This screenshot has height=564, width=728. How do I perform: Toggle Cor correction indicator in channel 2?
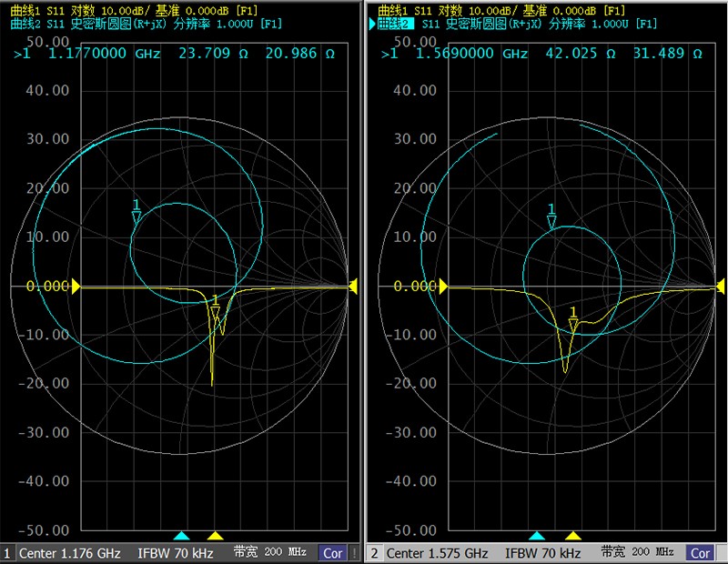click(x=700, y=553)
